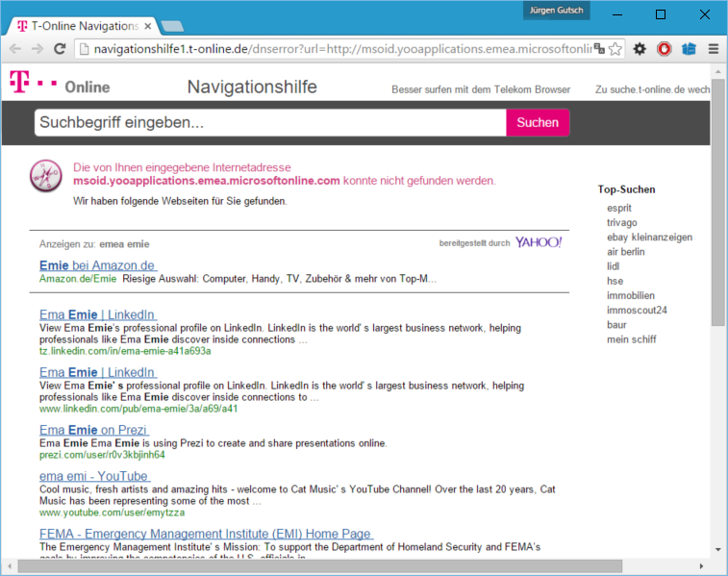Click www.youtube.com/user/emytzza URL text

[x=112, y=513]
